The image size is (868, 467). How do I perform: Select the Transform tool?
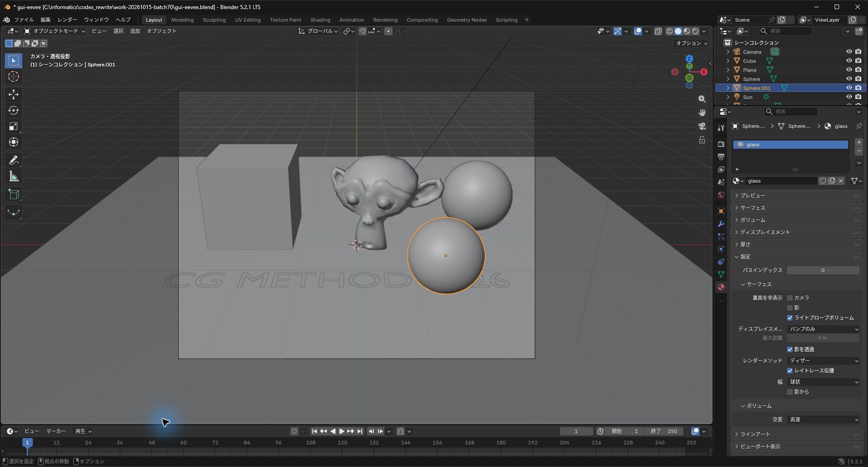coord(14,142)
